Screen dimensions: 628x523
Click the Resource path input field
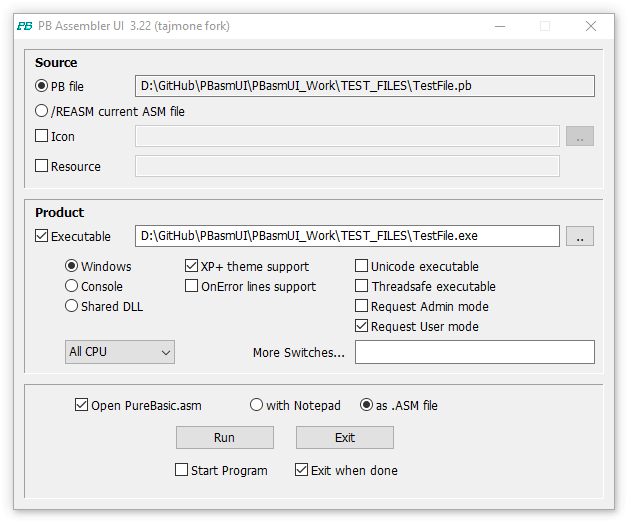[347, 166]
